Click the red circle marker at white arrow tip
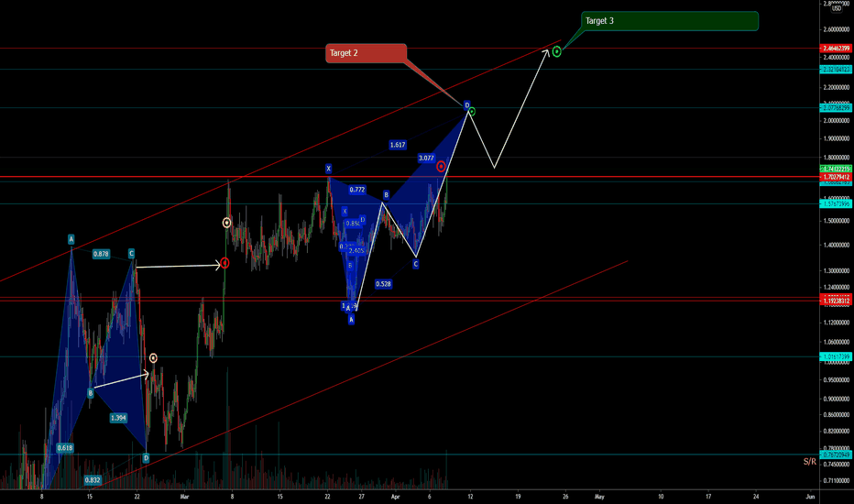Image resolution: width=854 pixels, height=504 pixels. click(224, 264)
